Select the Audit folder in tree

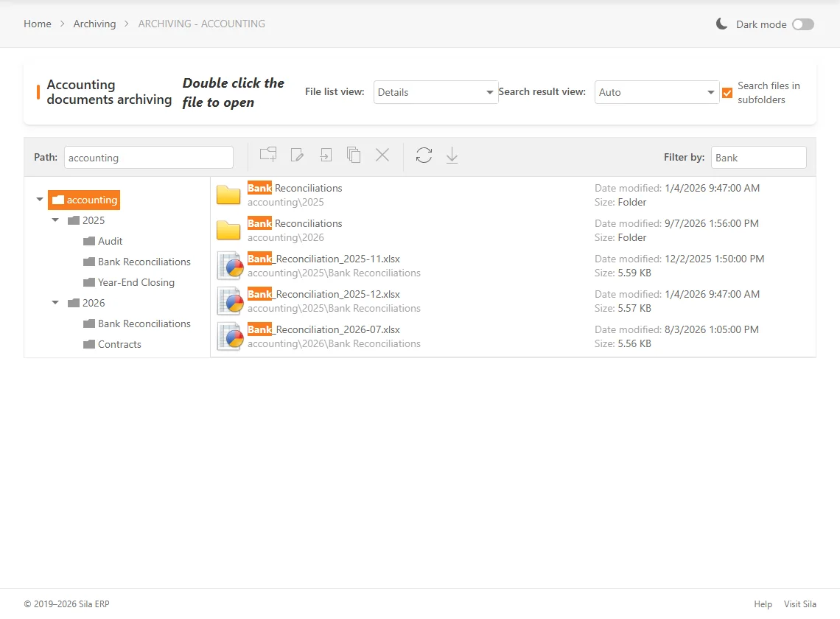(x=110, y=241)
